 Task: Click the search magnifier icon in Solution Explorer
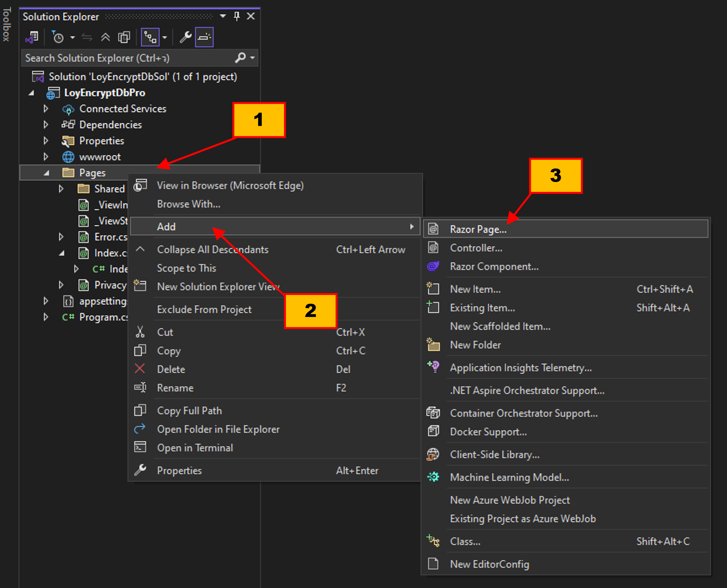(x=240, y=58)
